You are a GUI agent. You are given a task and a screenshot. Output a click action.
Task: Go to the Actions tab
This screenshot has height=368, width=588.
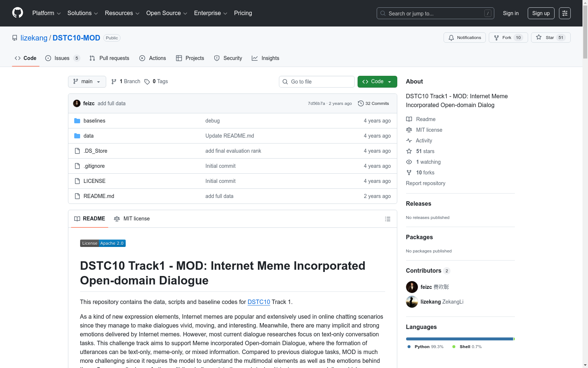[x=153, y=58]
